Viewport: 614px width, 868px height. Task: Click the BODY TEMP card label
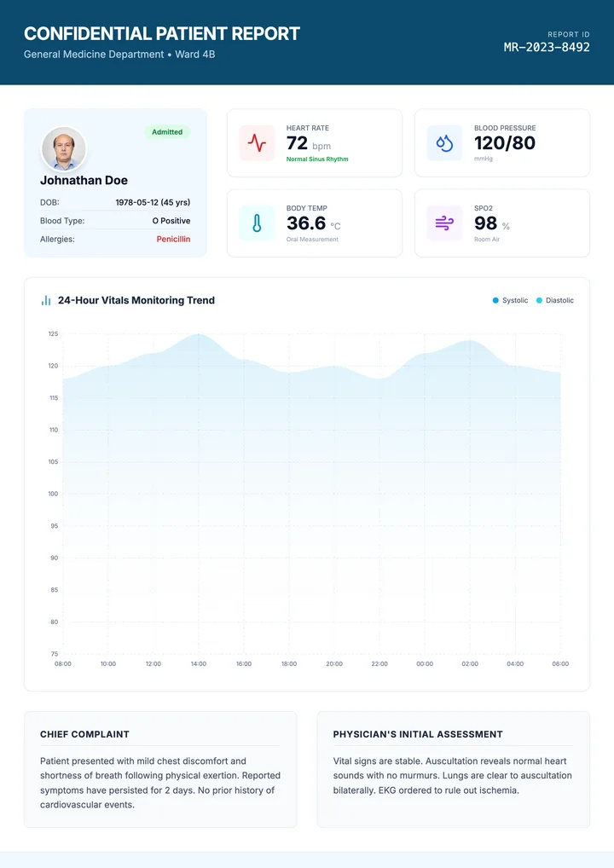(x=307, y=208)
